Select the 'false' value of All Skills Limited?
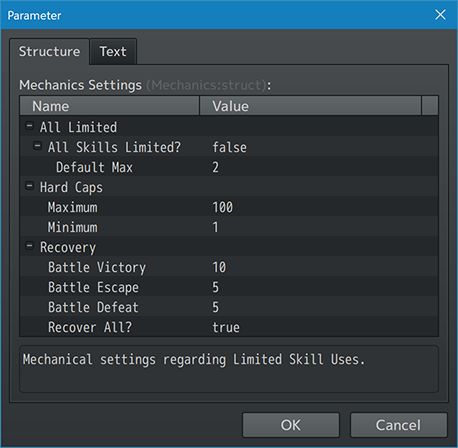The width and height of the screenshot is (458, 448). pyautogui.click(x=230, y=147)
